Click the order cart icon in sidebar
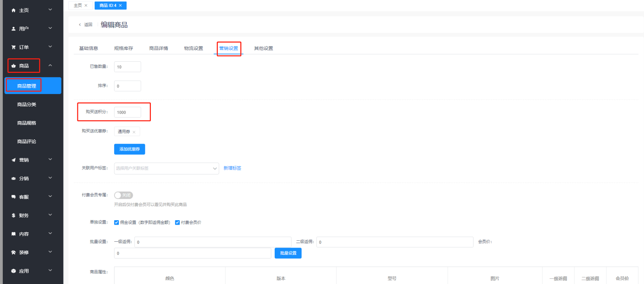This screenshot has width=644, height=284. pos(14,47)
